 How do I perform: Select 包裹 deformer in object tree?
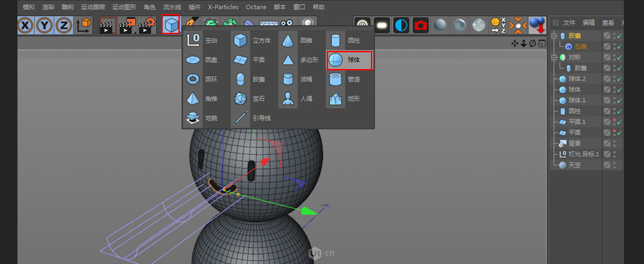point(581,47)
